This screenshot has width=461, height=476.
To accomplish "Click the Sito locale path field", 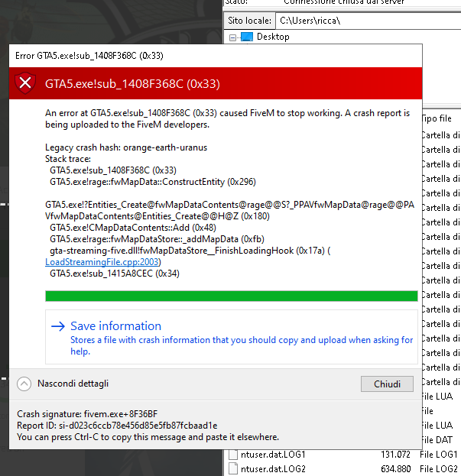I will click(368, 21).
